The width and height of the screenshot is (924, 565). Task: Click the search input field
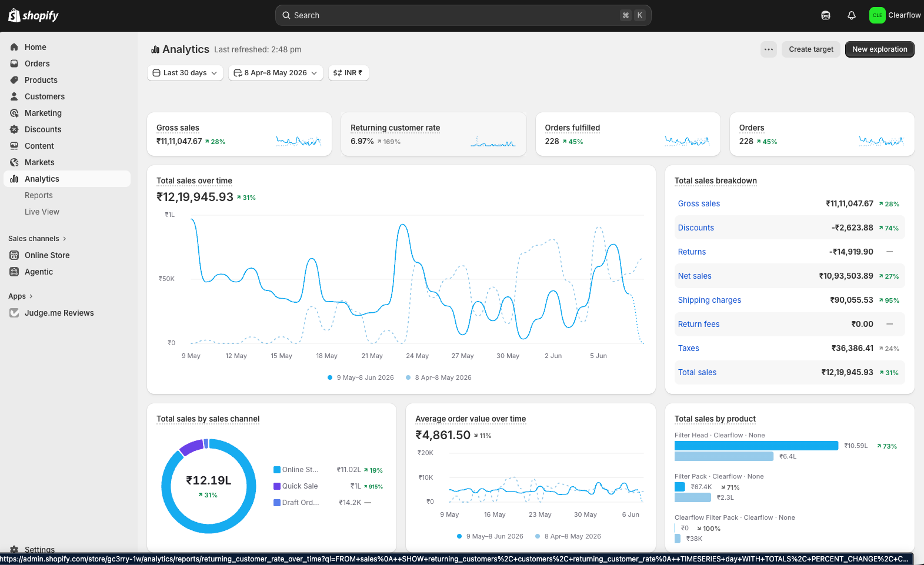[x=463, y=15]
